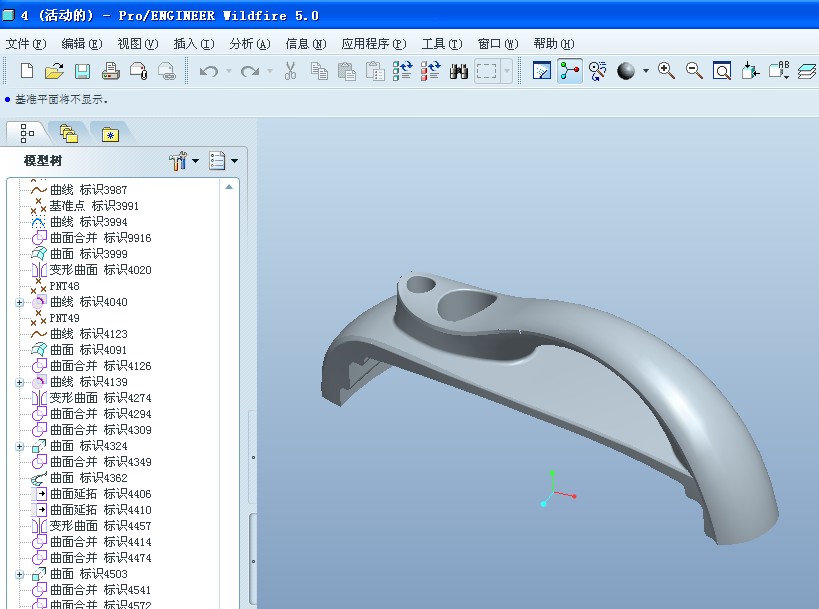The image size is (819, 609).
Task: Zoom out with magnifier minus icon
Action: 694,71
